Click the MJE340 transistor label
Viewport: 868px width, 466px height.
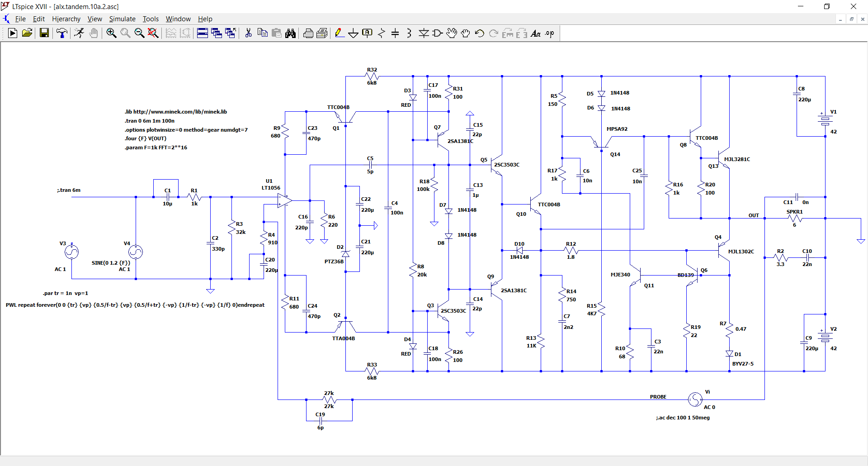(x=620, y=275)
